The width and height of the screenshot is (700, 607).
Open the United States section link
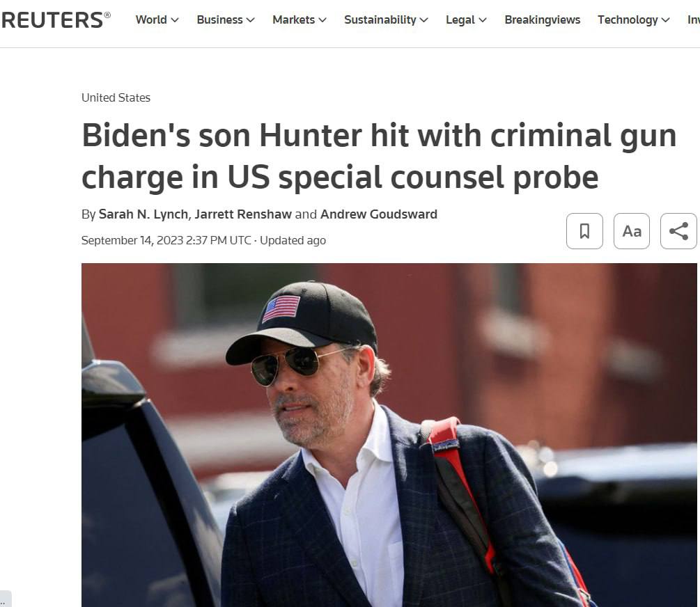point(116,97)
